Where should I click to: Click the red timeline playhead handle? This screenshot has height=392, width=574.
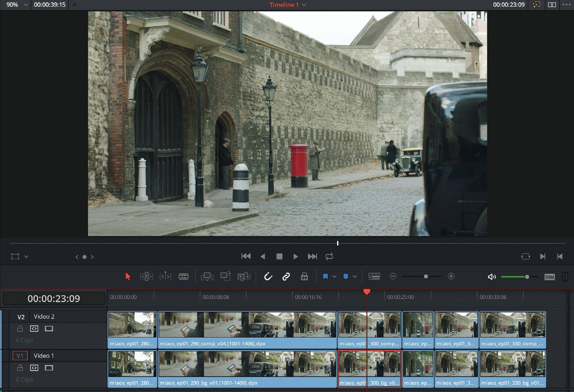point(367,291)
